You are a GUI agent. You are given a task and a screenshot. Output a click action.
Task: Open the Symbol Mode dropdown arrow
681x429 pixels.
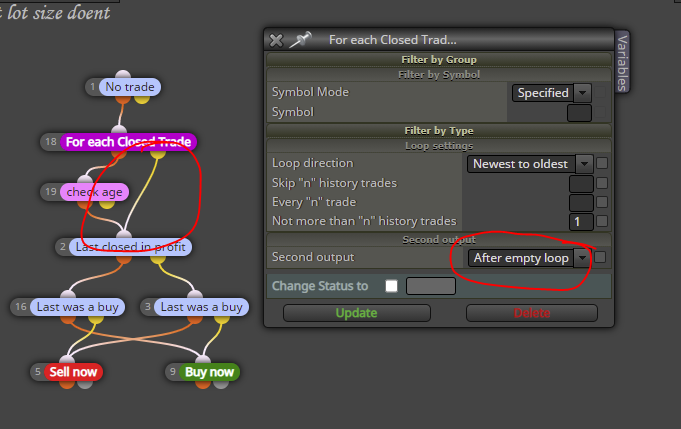(x=582, y=93)
